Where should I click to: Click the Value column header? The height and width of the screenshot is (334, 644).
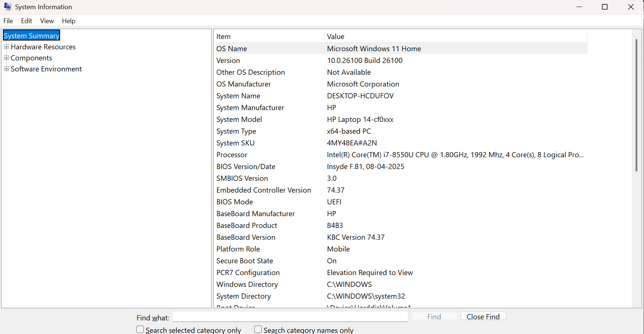[x=456, y=36]
